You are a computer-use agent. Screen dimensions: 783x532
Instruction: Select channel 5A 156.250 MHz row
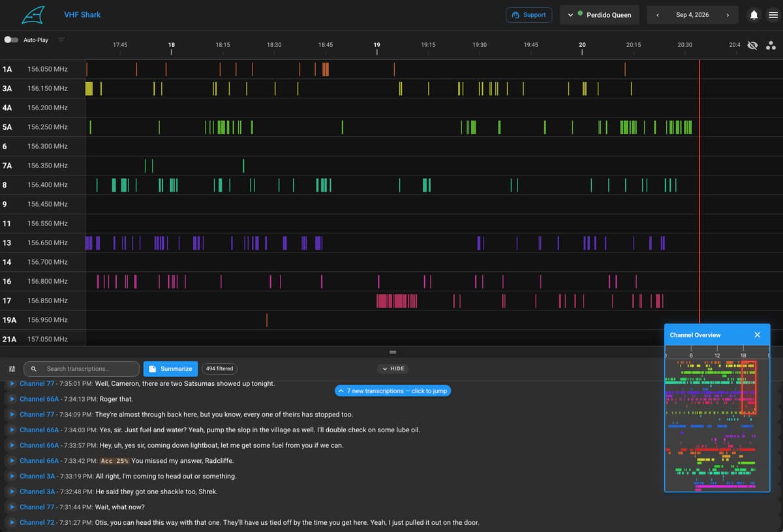(42, 127)
